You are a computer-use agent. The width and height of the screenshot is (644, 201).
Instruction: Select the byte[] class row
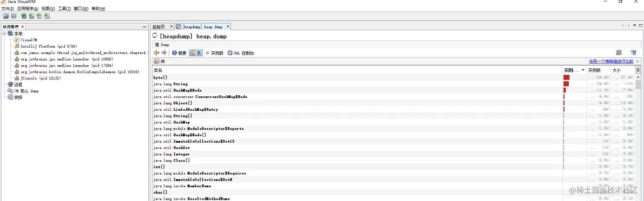click(x=394, y=78)
